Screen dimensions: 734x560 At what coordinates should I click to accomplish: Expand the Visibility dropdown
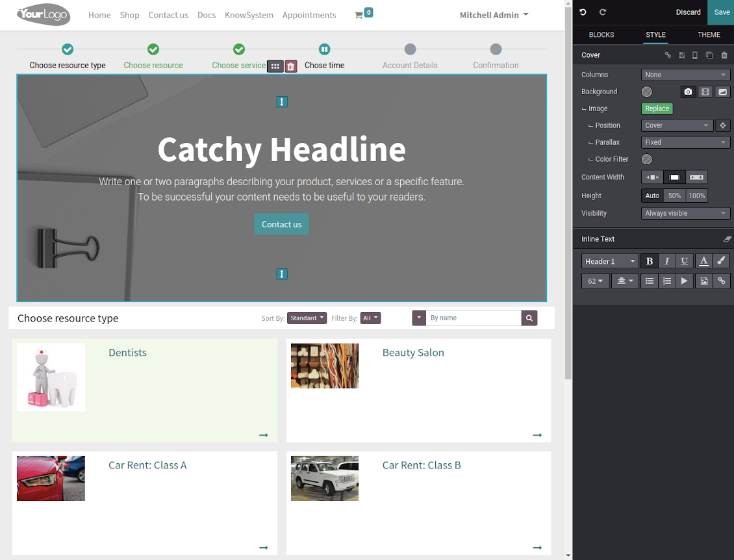pos(686,213)
